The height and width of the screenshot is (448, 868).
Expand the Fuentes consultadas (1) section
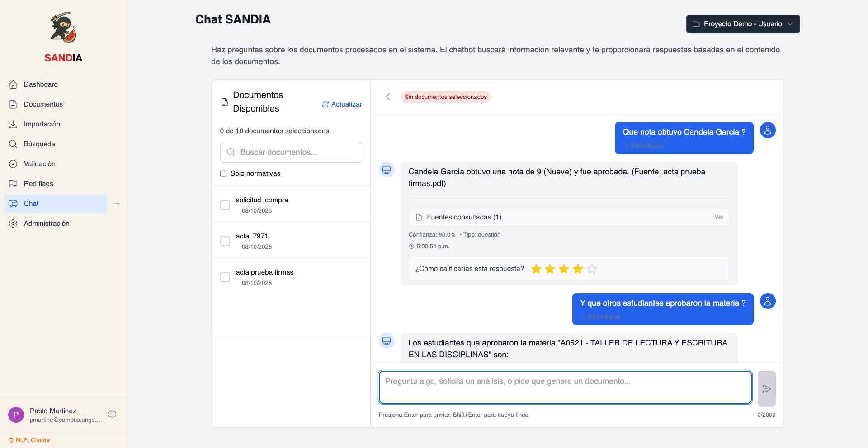[464, 217]
